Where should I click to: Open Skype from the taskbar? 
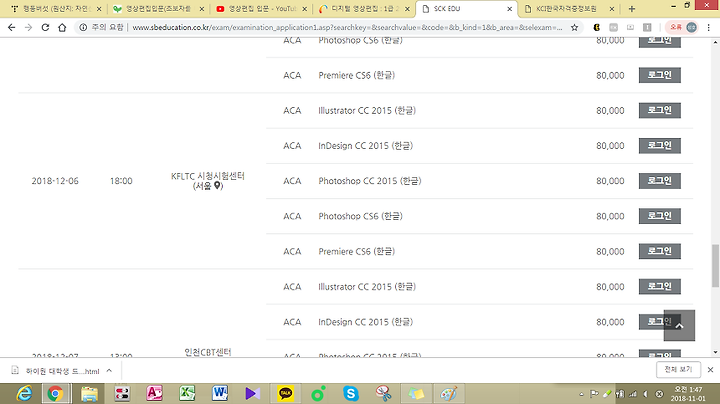[351, 393]
